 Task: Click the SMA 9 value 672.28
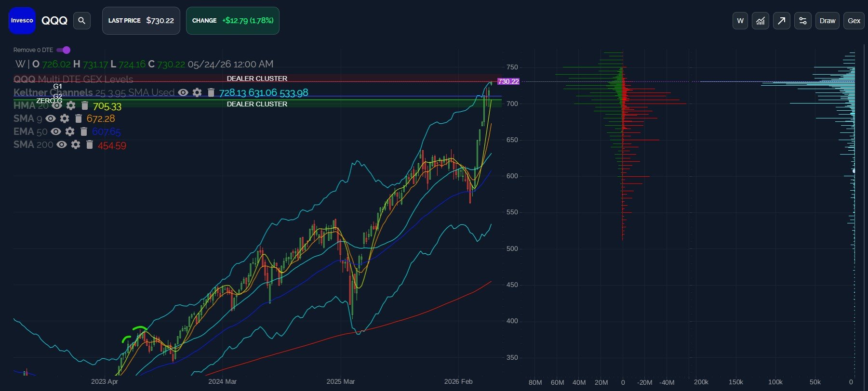click(101, 118)
